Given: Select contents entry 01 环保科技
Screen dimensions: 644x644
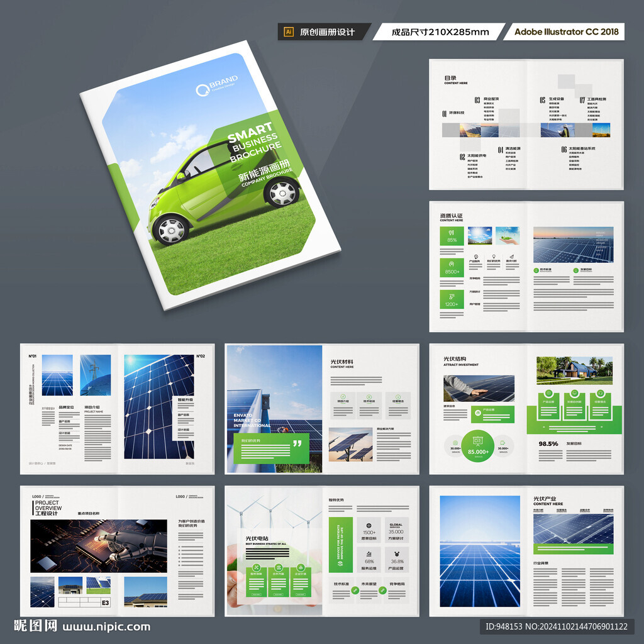Looking at the screenshot, I should (x=453, y=113).
